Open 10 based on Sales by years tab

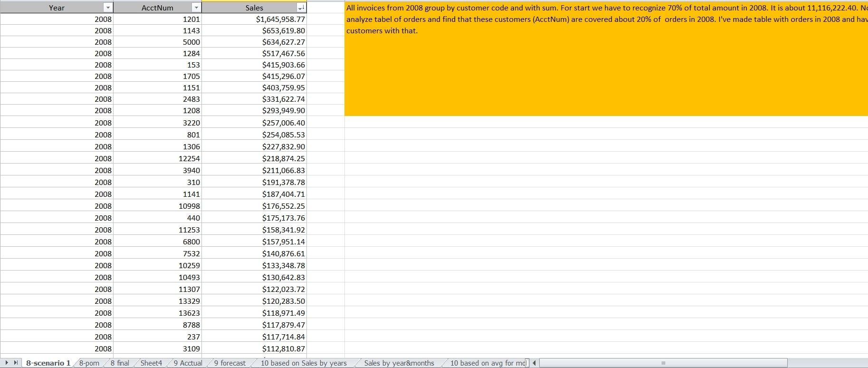pyautogui.click(x=304, y=363)
